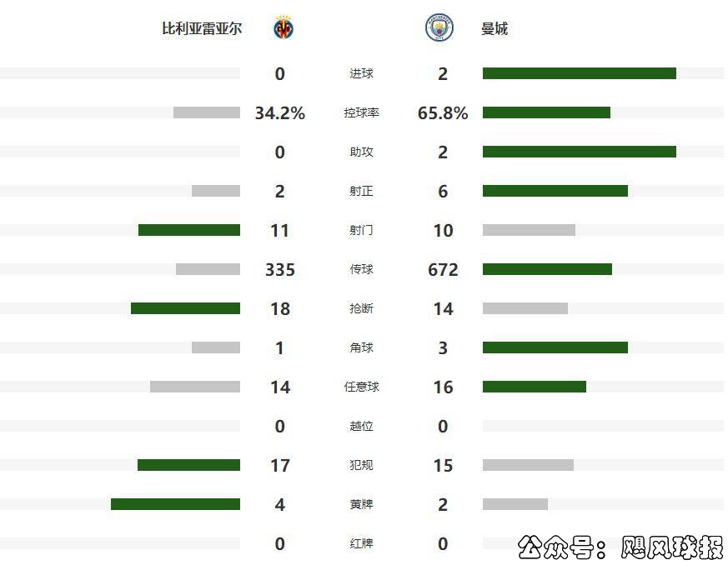Select the 比利亚雷亚尔 team name
Viewport: 728px width, 565px height.
coord(202,28)
